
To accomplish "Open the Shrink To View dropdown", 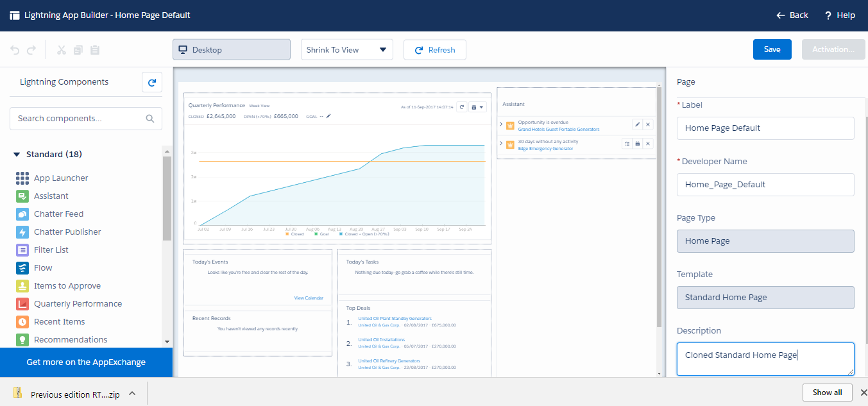I will click(x=346, y=49).
